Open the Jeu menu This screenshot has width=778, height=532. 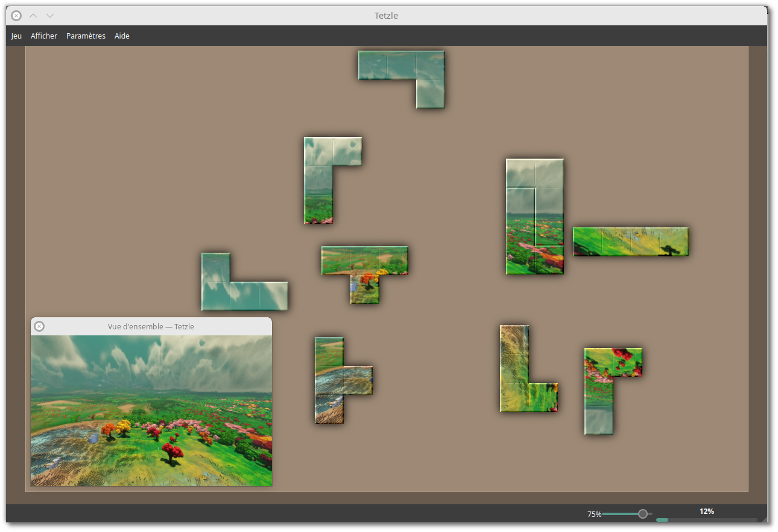[x=16, y=36]
